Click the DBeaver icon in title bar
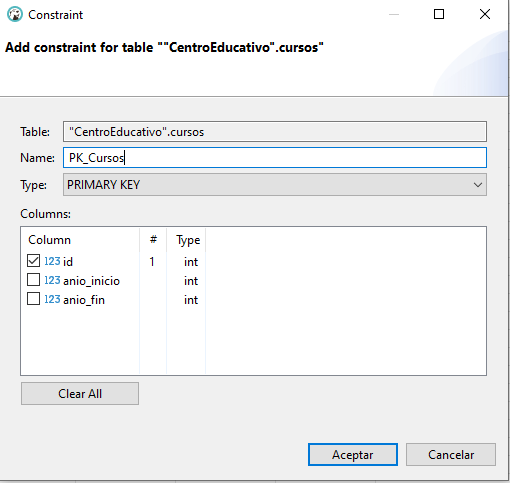Image resolution: width=510 pixels, height=483 pixels. coord(15,15)
